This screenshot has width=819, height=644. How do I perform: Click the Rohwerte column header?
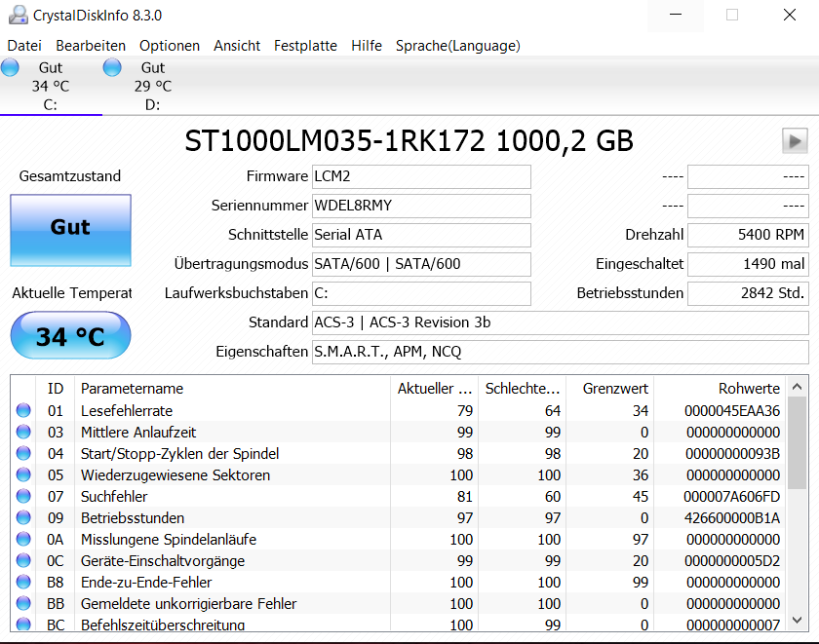720,389
